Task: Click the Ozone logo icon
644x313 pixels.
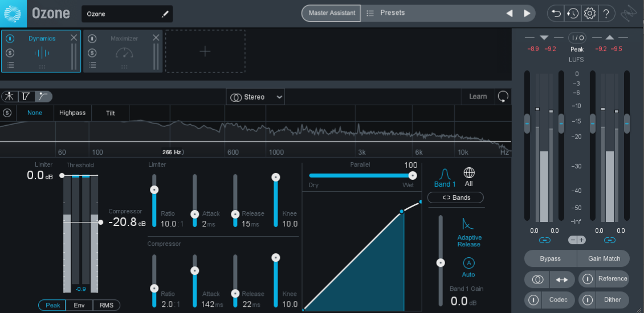Action: click(x=13, y=14)
